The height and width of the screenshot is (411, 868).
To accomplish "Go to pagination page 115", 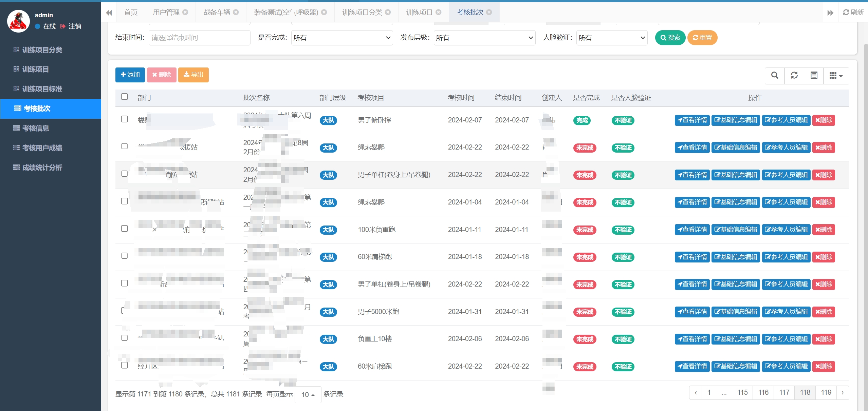I will point(742,393).
